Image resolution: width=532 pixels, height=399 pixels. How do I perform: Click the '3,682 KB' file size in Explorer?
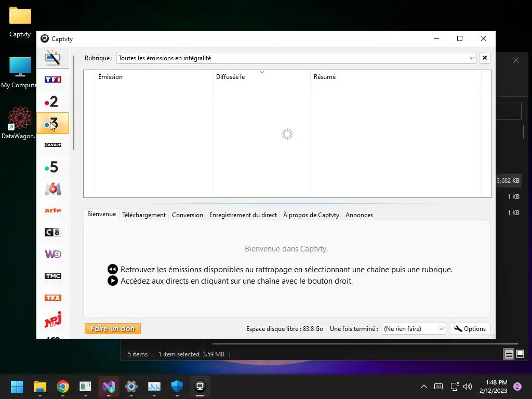(x=508, y=180)
